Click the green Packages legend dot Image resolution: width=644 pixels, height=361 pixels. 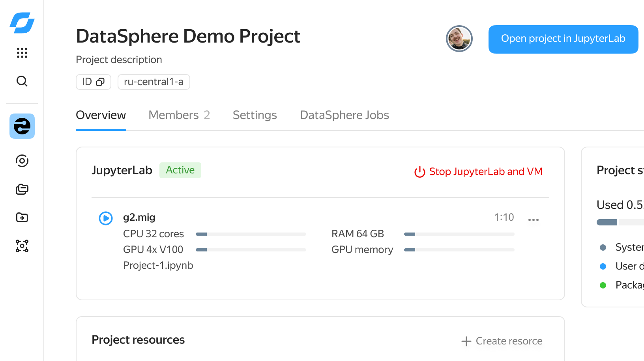603,285
